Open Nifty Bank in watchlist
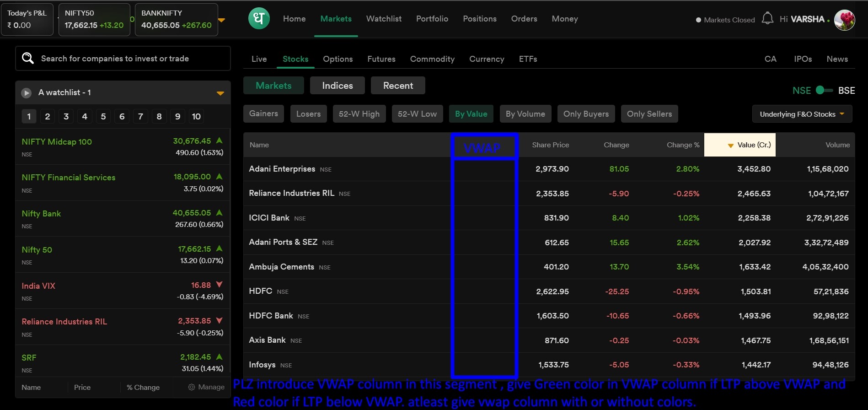The height and width of the screenshot is (410, 868). [123, 219]
